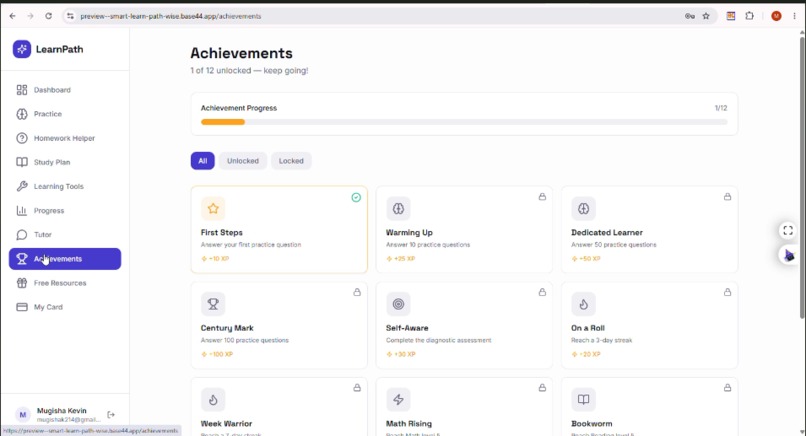Open Progress in the sidebar
Screen dimensions: 806x436
click(65, 210)
